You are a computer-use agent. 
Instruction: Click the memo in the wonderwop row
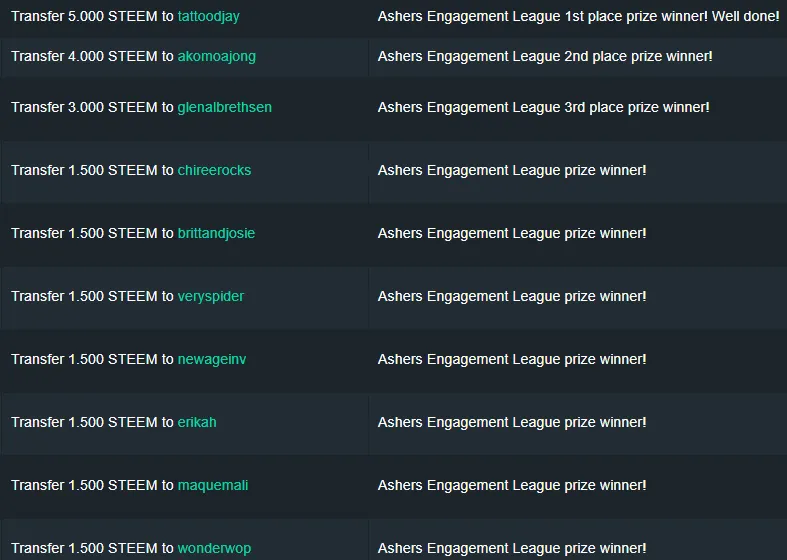(512, 548)
